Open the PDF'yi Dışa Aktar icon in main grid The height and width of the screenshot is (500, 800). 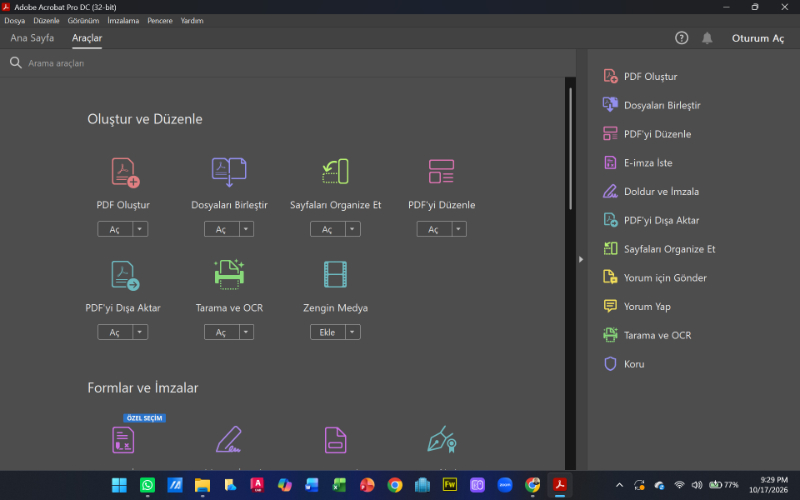click(125, 276)
